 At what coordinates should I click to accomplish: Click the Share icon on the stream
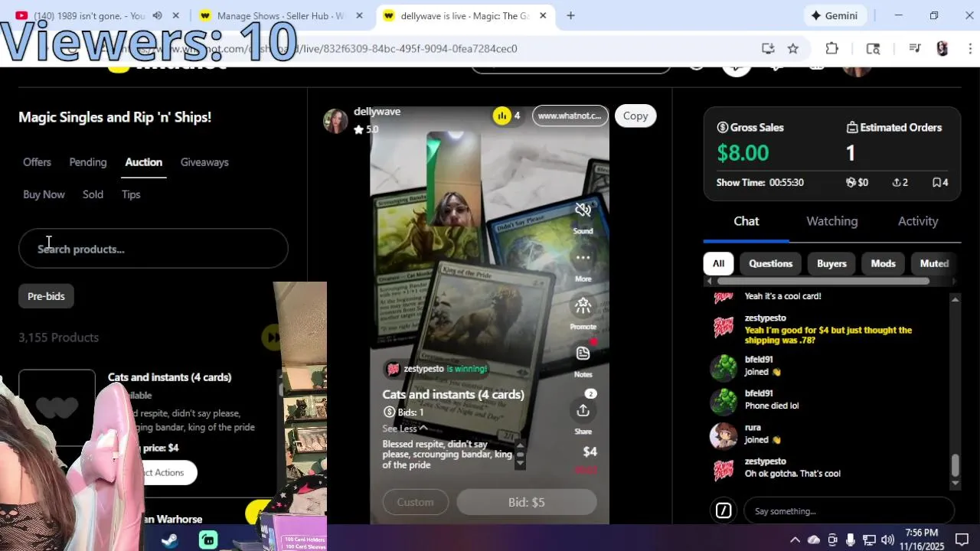coord(583,411)
